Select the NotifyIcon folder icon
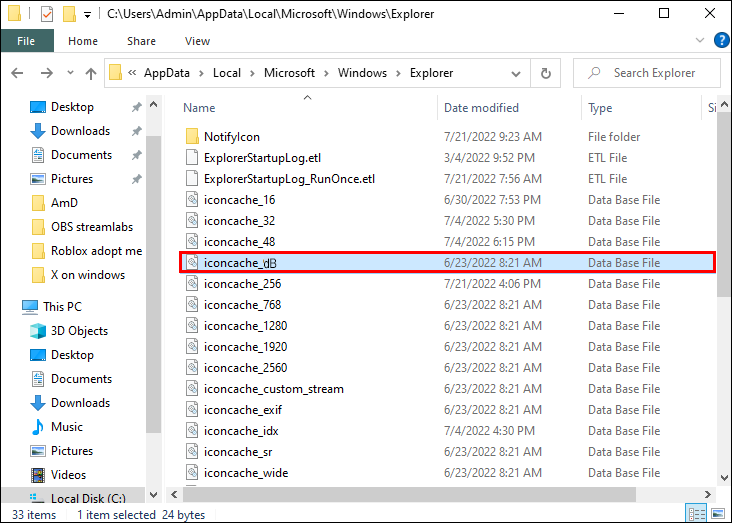This screenshot has height=523, width=732. click(x=192, y=136)
